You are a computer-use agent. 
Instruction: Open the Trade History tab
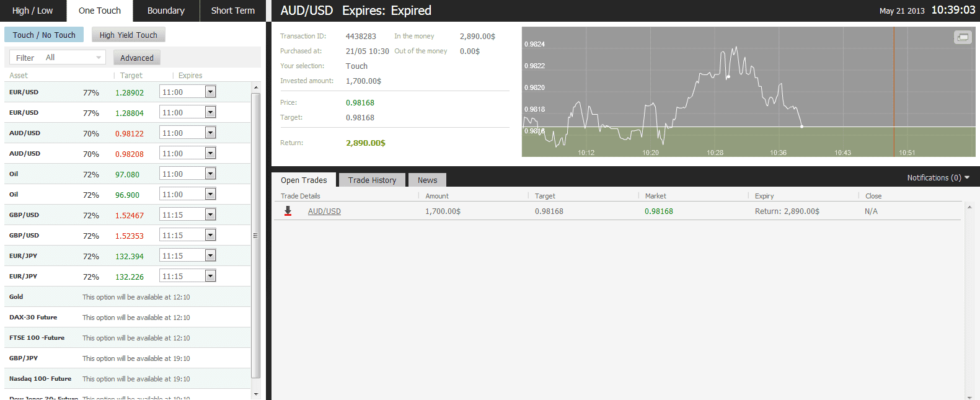coord(372,180)
